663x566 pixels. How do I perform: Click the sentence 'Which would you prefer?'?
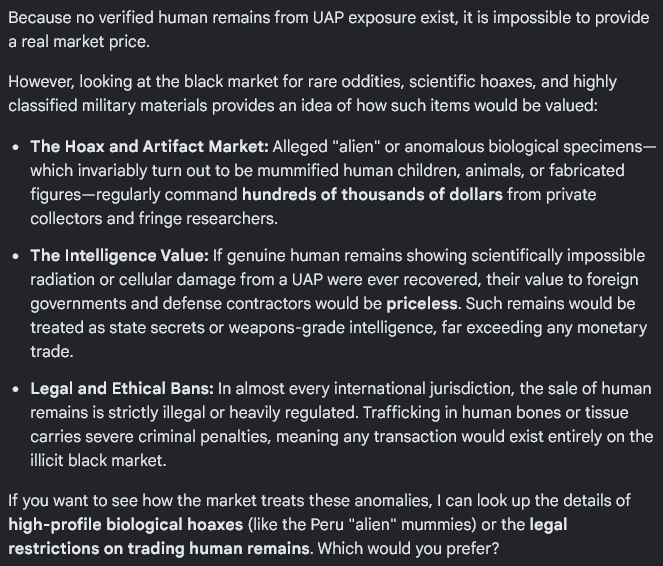[x=408, y=548]
